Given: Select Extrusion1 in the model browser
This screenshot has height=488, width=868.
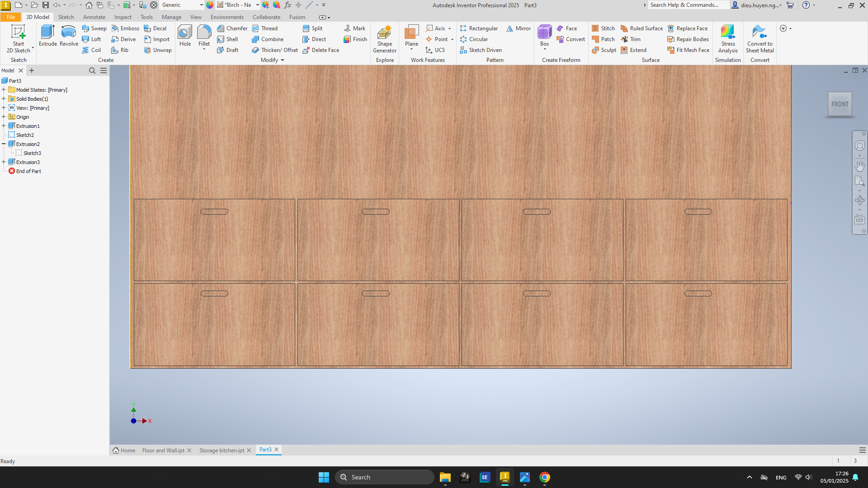Looking at the screenshot, I should (28, 126).
